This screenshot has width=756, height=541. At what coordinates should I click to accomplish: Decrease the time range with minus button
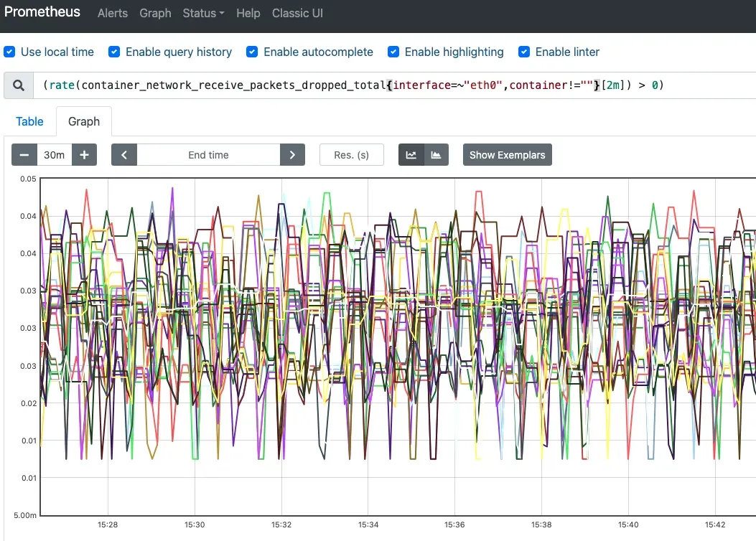click(x=24, y=155)
